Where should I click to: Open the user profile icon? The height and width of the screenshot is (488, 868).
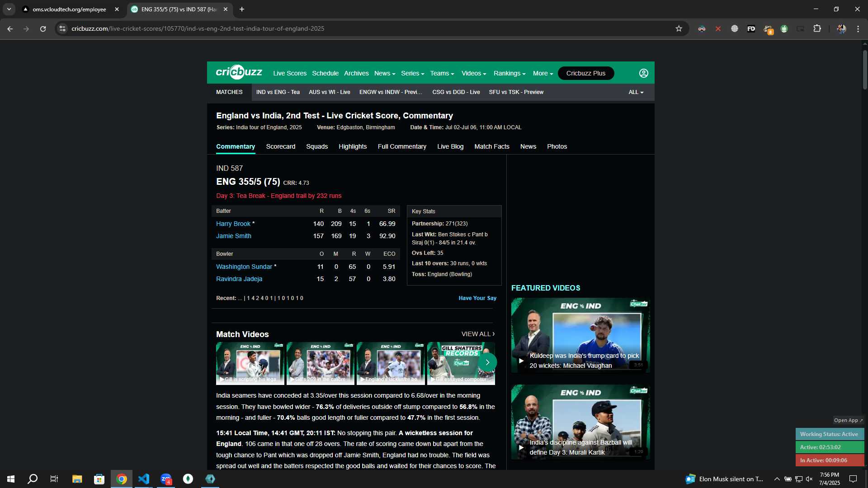pos(643,73)
